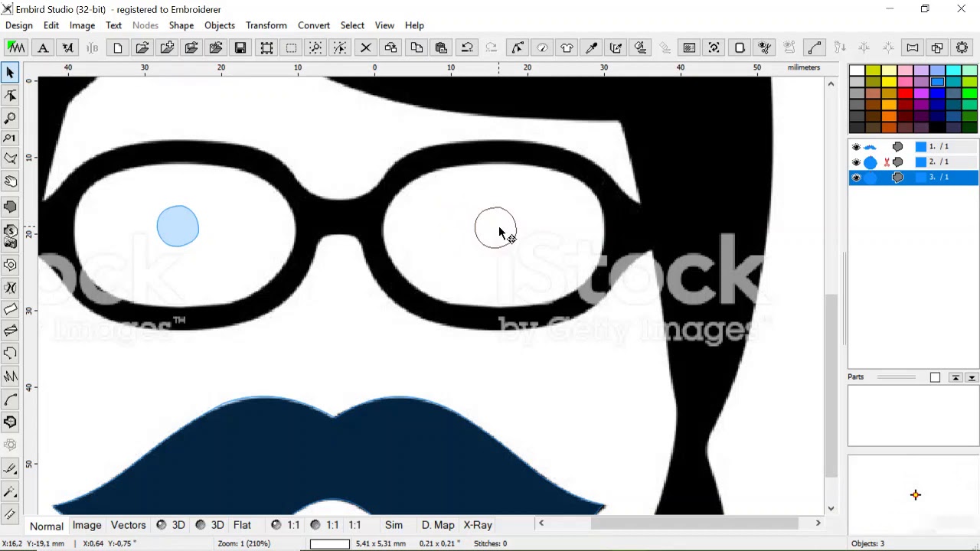This screenshot has width=980, height=551.
Task: Click the copy icon in toolbar
Action: click(x=416, y=47)
